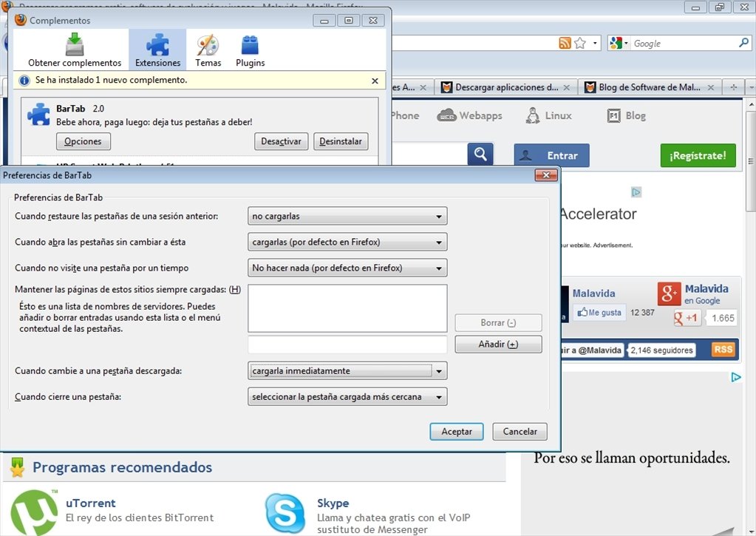The image size is (756, 536).
Task: Close the 'Blog de Software de Mal...' tab
Action: click(711, 88)
